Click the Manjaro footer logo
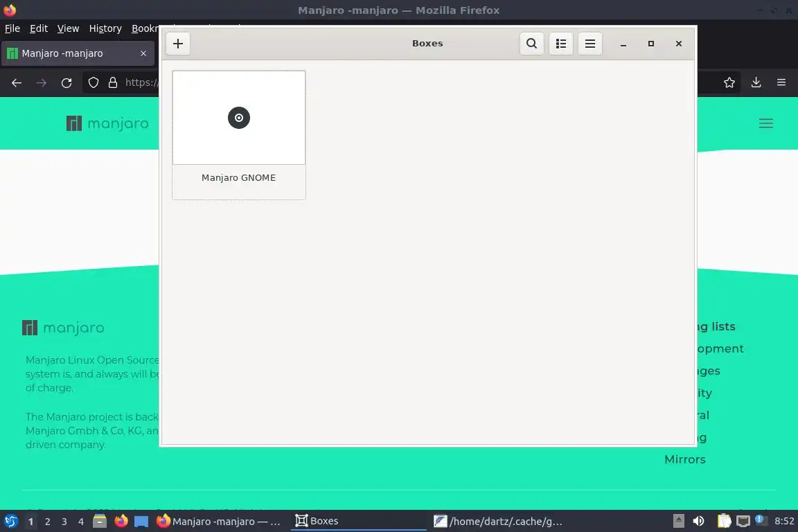 pos(63,328)
